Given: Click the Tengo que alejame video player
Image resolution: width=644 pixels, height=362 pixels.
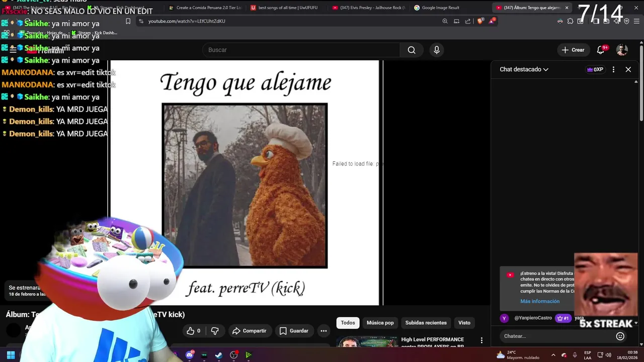Looking at the screenshot, I should click(x=245, y=183).
